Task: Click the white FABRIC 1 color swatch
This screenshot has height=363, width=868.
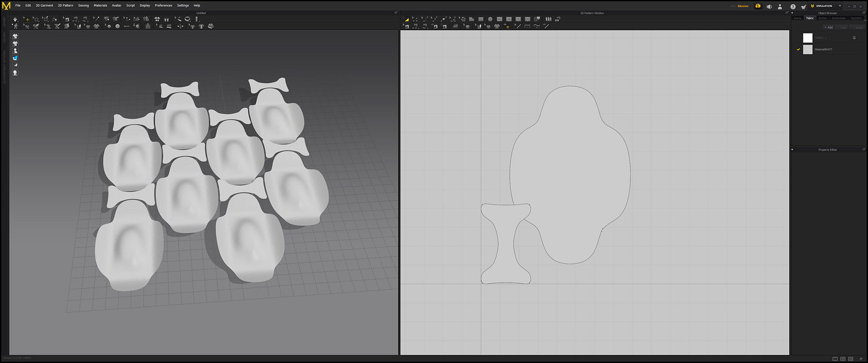Action: coord(808,38)
